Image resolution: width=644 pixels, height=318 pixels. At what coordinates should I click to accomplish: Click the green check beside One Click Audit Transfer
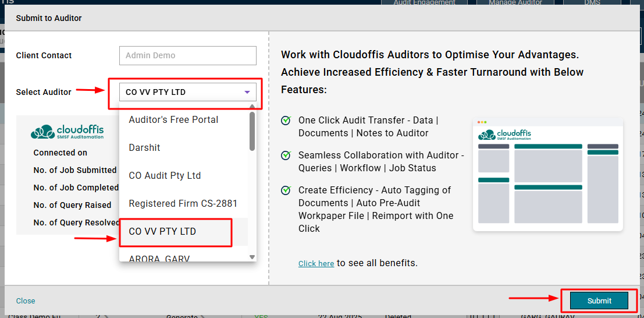(286, 121)
